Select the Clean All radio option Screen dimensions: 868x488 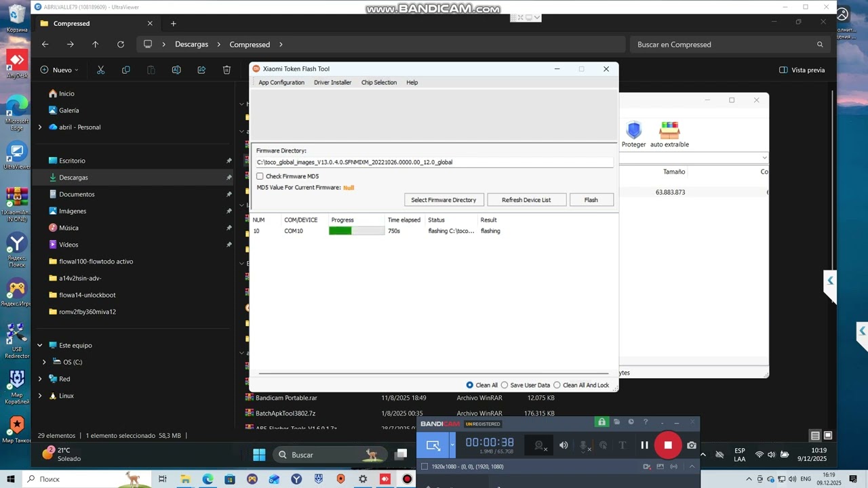[x=469, y=385]
